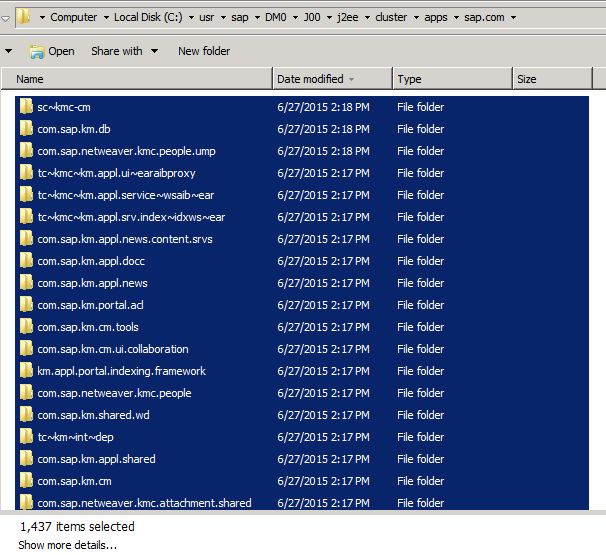Click folder icon of tc~kmc~km.appl.ui~earaibproxy
606x555 pixels.
(26, 172)
